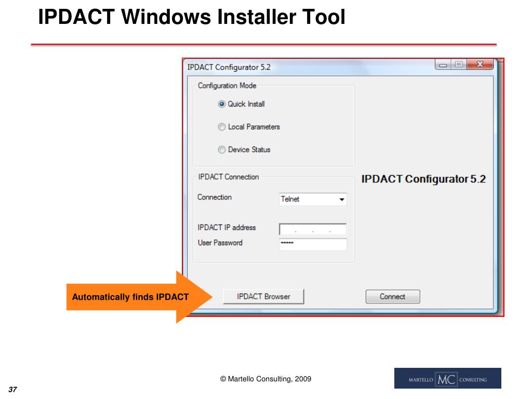Close the IPDACT Configurator 5.2 window
532x399 pixels.
480,64
